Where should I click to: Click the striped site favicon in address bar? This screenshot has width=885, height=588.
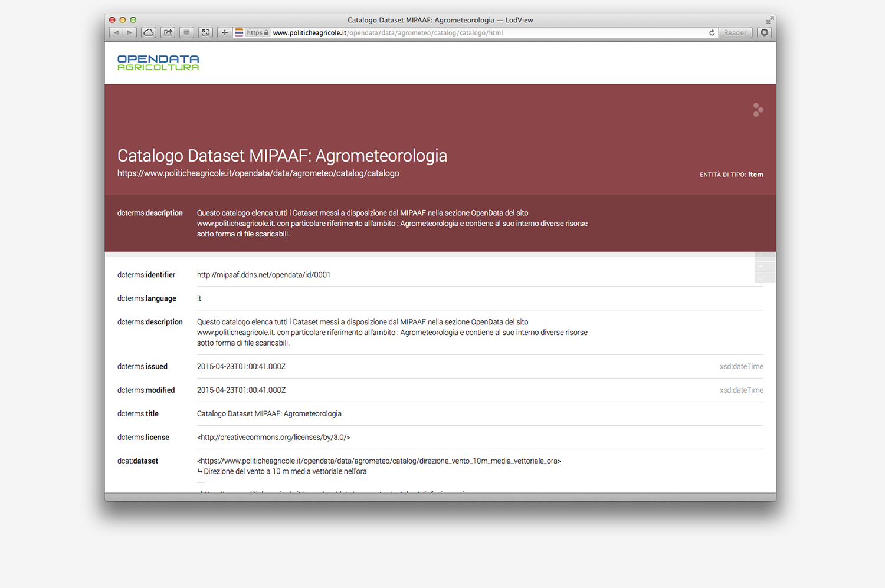[x=239, y=32]
